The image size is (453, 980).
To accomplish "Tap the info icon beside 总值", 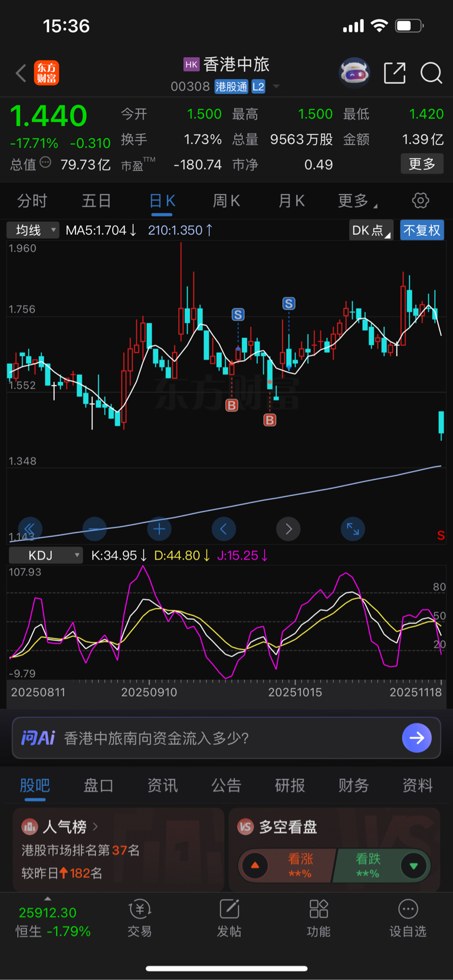I will [x=45, y=162].
